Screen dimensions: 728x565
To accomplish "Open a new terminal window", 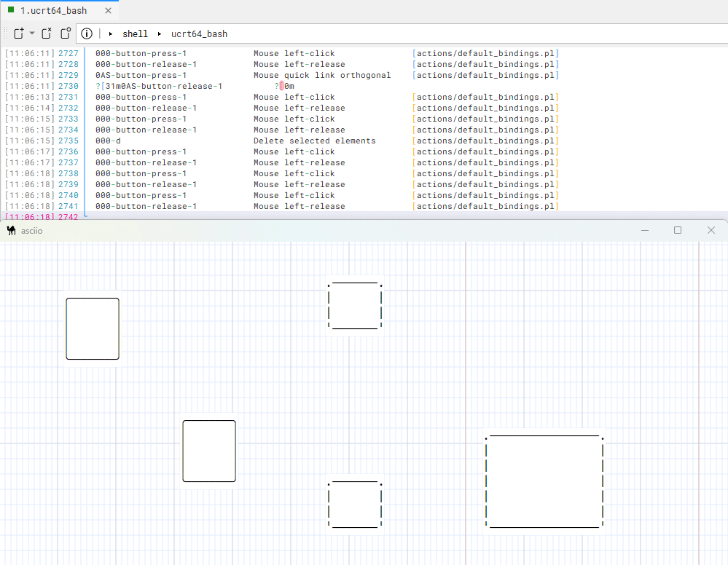I will pos(64,33).
